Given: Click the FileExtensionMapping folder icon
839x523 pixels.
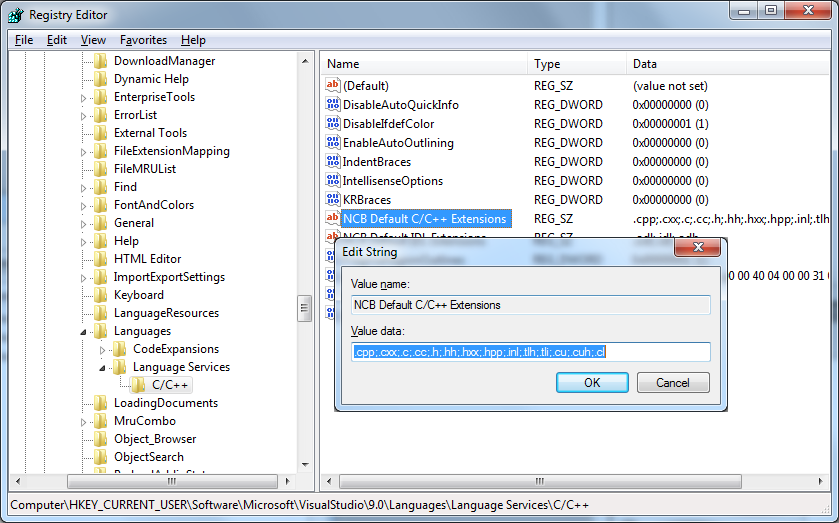Looking at the screenshot, I should [101, 151].
